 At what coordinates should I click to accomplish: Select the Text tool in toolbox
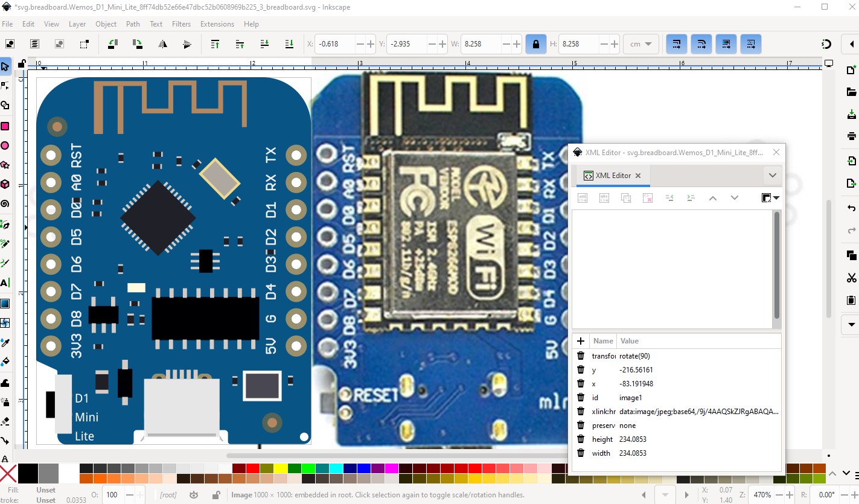5,282
